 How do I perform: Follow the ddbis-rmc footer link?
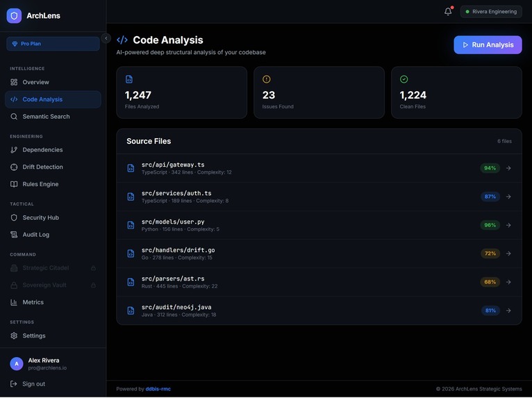(158, 389)
